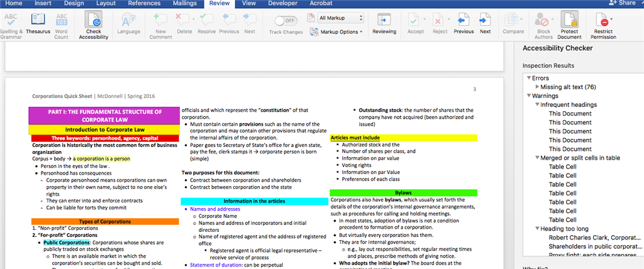The width and height of the screenshot is (644, 269).
Task: Go to Next comment
Action: pos(249,24)
